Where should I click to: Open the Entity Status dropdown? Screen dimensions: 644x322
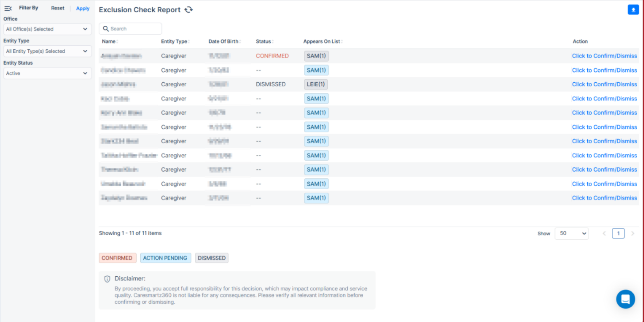pyautogui.click(x=47, y=73)
